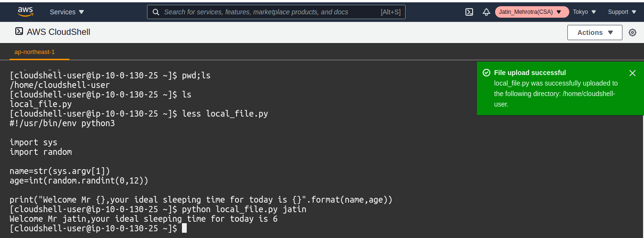Viewport: 644px width, 238px height.
Task: Click the green success checkmark icon
Action: click(486, 73)
